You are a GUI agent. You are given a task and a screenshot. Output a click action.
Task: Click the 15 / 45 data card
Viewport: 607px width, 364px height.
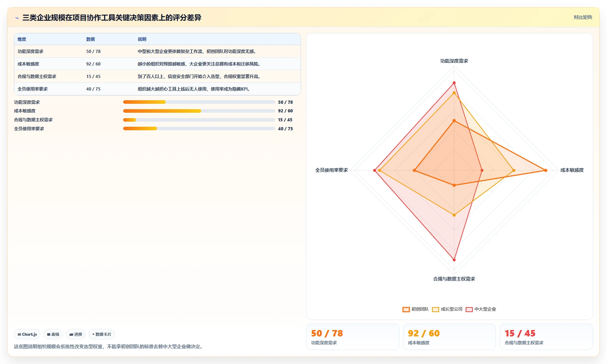click(546, 337)
